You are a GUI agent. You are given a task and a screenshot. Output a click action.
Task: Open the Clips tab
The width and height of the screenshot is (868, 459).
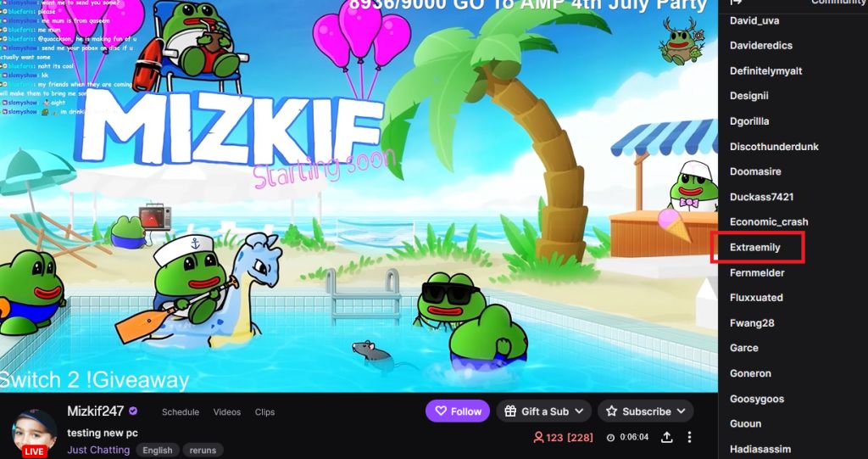(x=264, y=411)
